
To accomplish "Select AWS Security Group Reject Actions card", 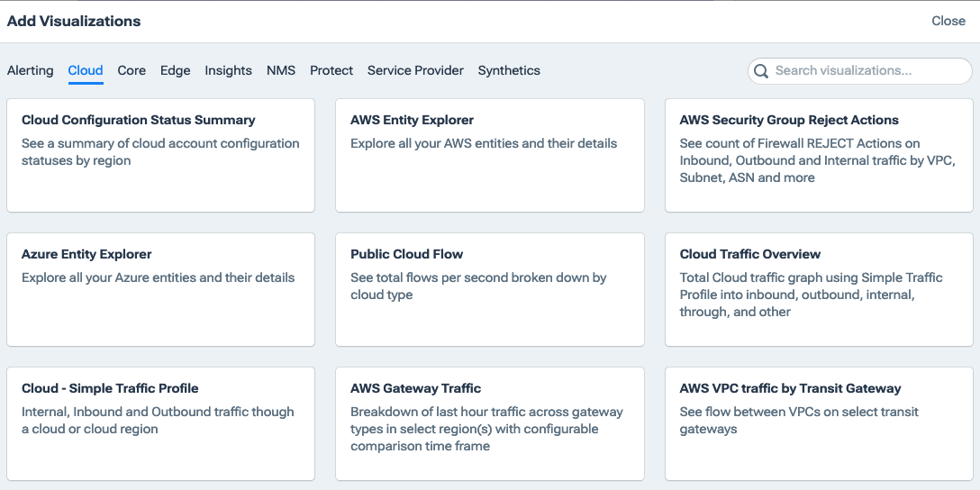I will coord(819,155).
